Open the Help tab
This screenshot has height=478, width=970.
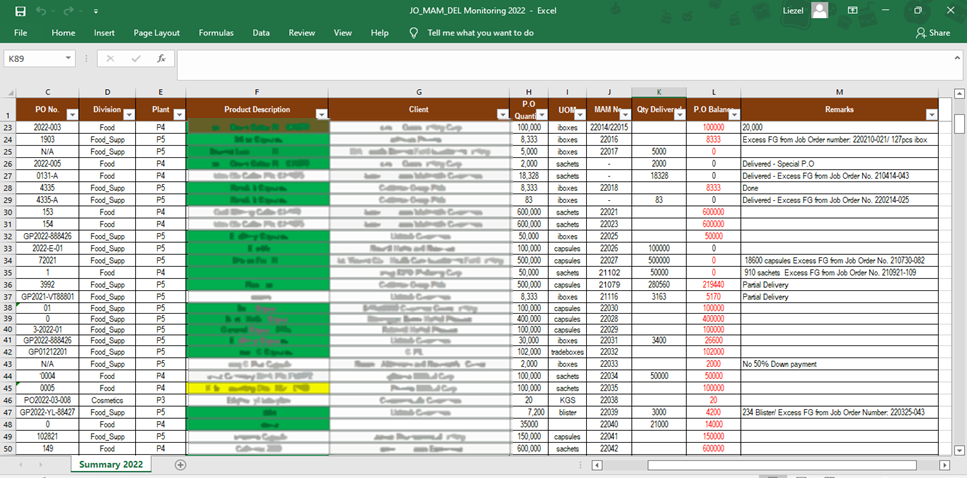[379, 33]
